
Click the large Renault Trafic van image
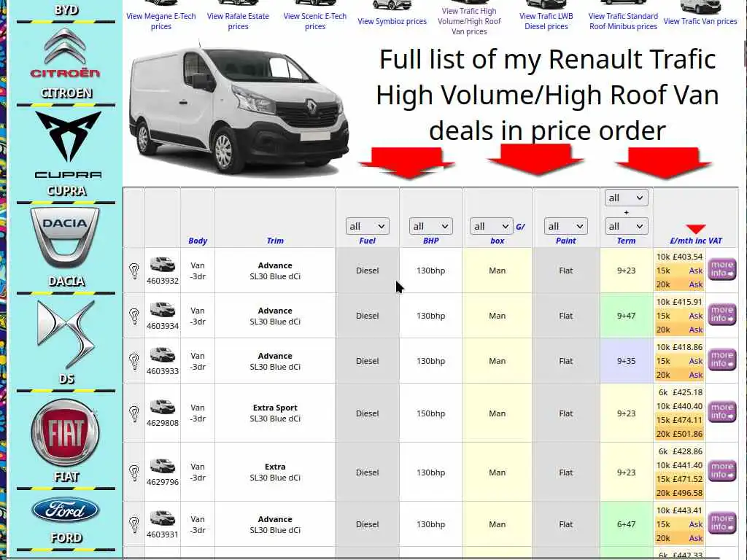pyautogui.click(x=239, y=109)
